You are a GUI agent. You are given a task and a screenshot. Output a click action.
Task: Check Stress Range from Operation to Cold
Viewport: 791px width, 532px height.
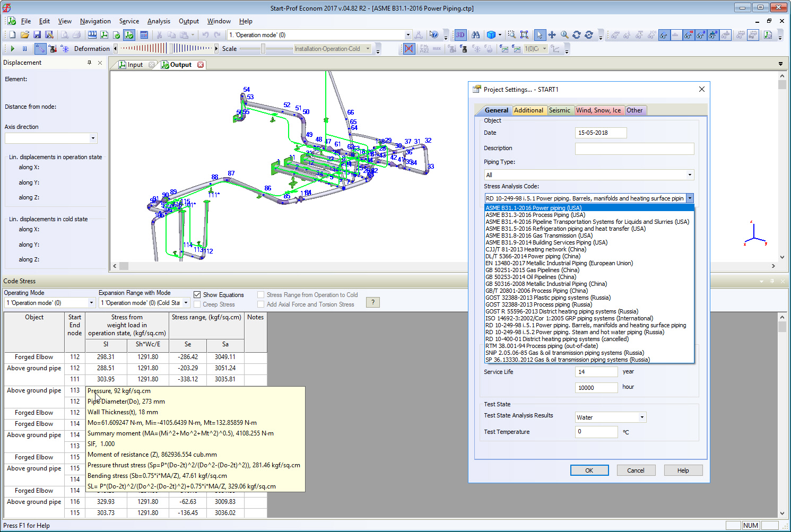coord(261,295)
